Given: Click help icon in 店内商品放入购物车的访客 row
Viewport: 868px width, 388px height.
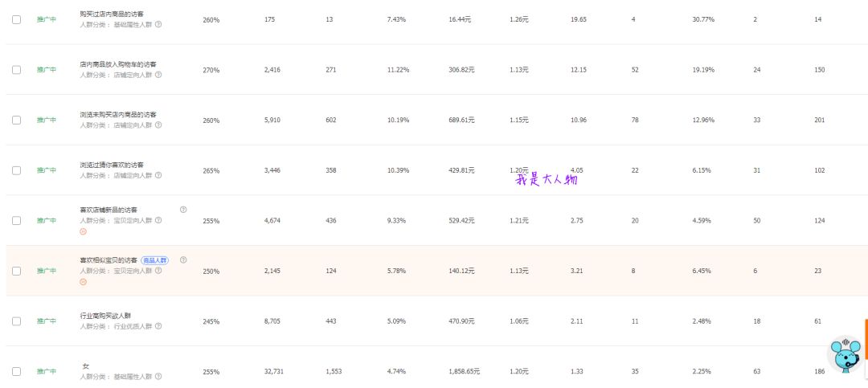Looking at the screenshot, I should (x=158, y=75).
